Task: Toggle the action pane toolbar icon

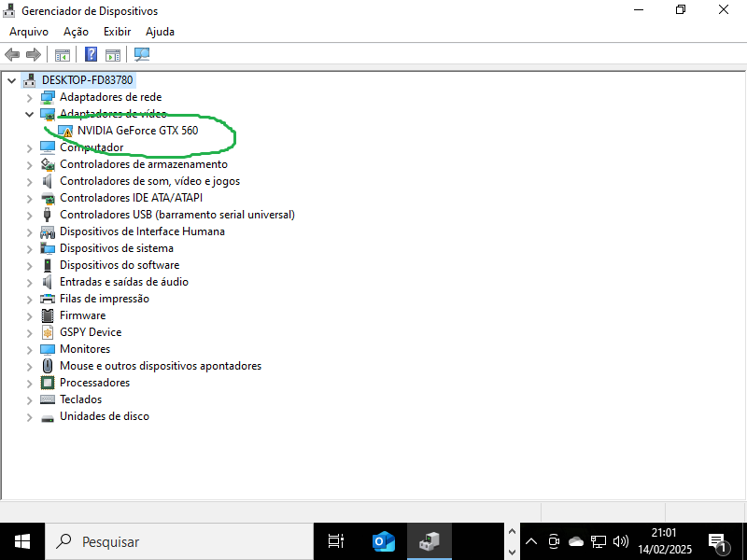Action: (x=113, y=55)
